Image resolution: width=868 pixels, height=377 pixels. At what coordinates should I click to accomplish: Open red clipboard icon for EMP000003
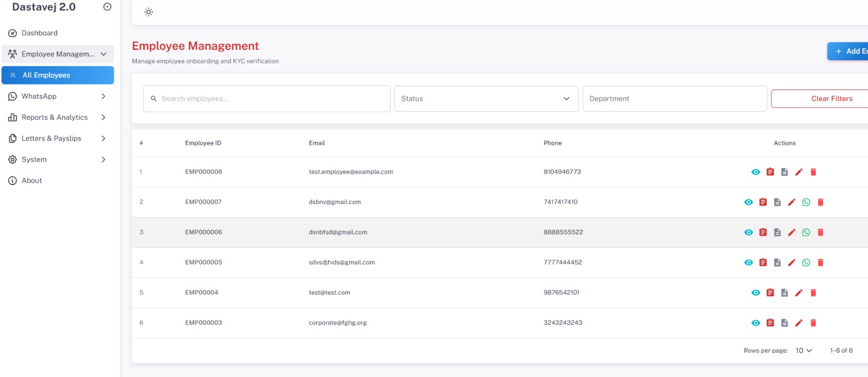770,323
